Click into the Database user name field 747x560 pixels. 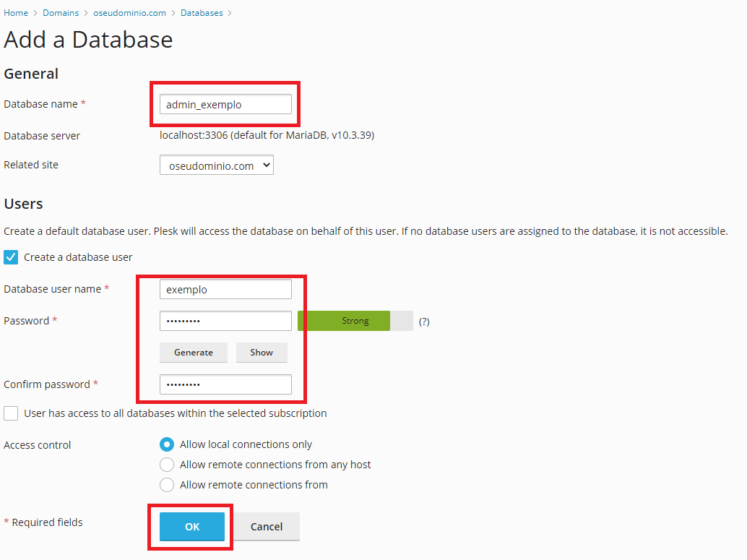coord(225,289)
